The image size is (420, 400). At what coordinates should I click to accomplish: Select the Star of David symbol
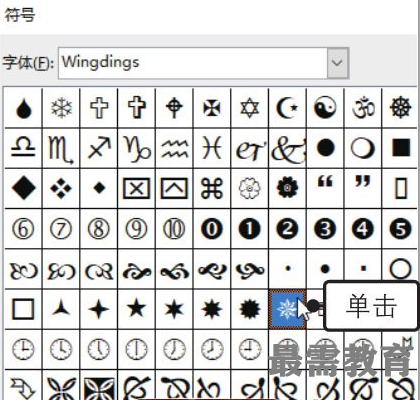(250, 108)
